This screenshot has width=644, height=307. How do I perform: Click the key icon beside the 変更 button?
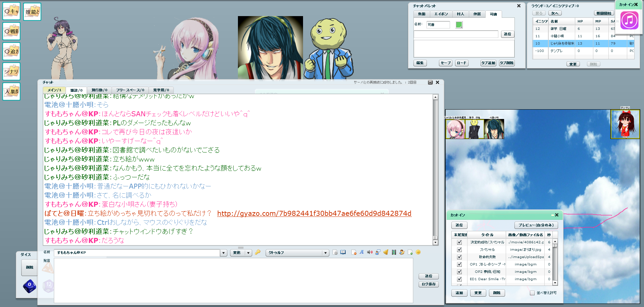pos(258,252)
